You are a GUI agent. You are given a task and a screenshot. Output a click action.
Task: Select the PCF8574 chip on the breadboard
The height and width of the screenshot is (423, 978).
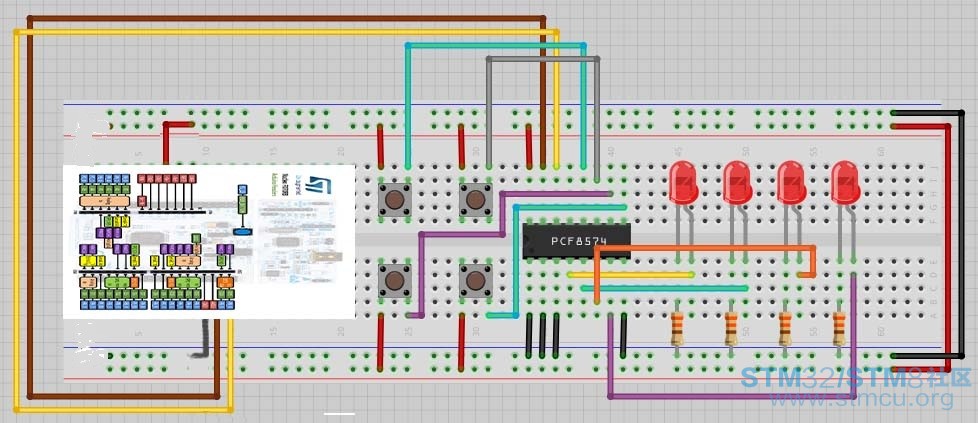click(x=576, y=241)
